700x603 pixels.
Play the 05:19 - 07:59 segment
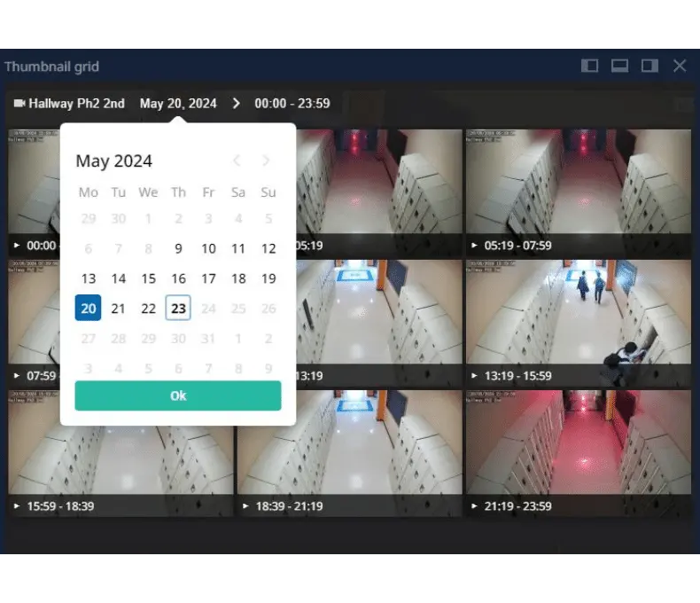coord(474,246)
